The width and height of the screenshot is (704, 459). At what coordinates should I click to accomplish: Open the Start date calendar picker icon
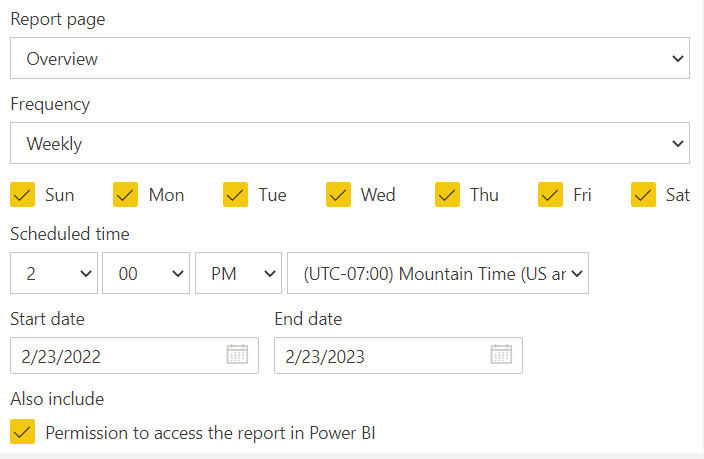(x=237, y=354)
